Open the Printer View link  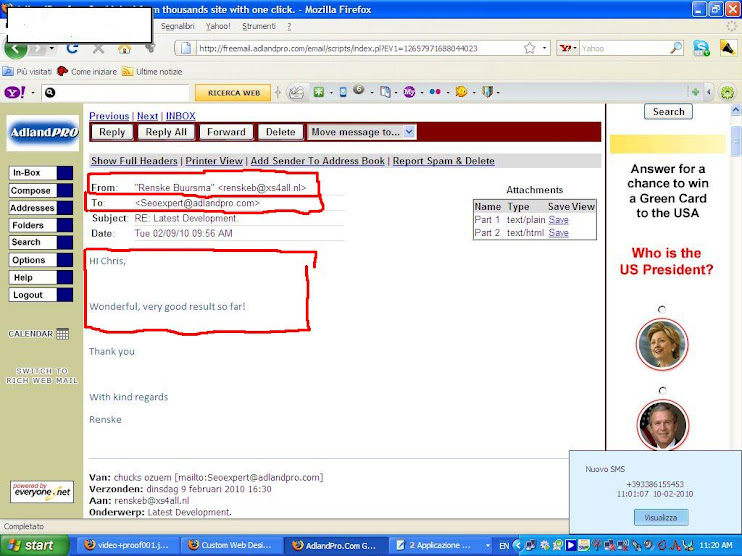pos(214,161)
